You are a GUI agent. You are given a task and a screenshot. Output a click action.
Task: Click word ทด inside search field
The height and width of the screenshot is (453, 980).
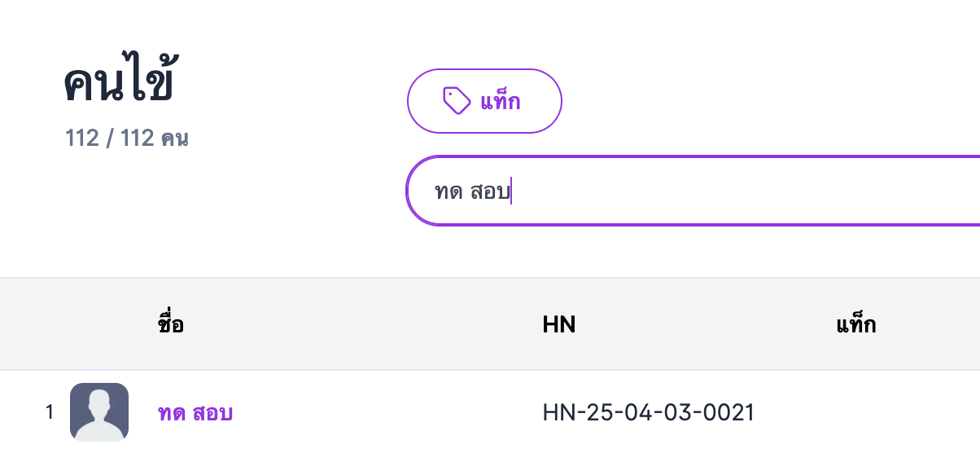point(448,192)
